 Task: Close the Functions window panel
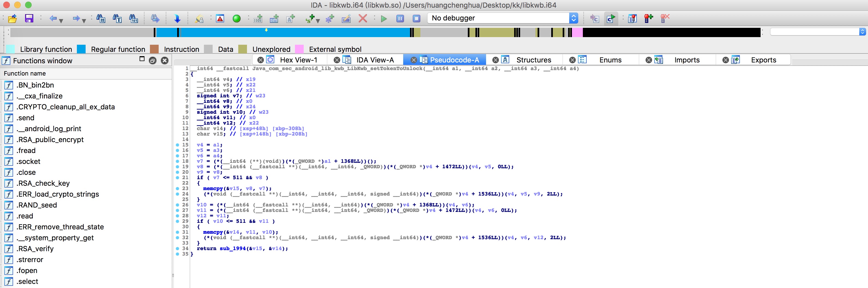(164, 61)
